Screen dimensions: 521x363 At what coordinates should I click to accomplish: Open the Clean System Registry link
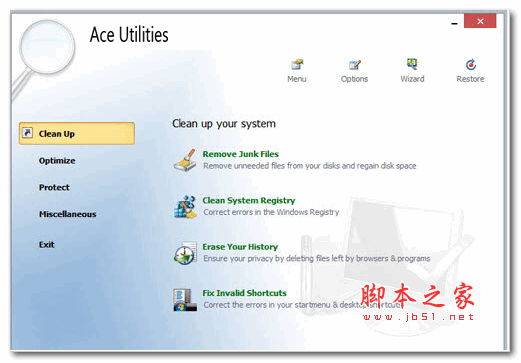coord(249,200)
